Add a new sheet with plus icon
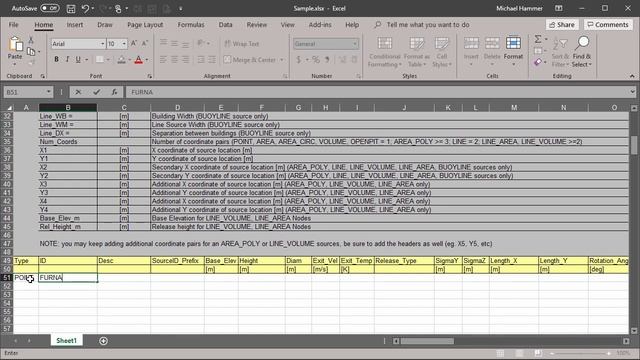Image resolution: width=640 pixels, height=360 pixels. [x=103, y=341]
